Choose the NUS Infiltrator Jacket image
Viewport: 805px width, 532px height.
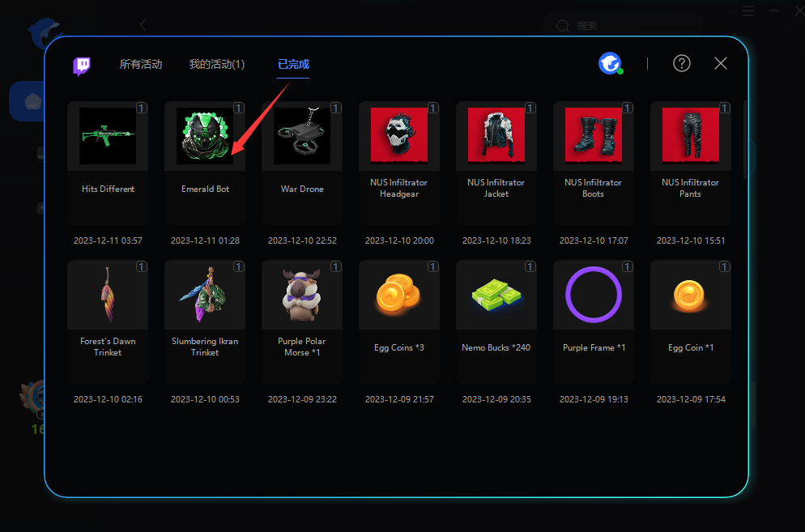pyautogui.click(x=496, y=135)
